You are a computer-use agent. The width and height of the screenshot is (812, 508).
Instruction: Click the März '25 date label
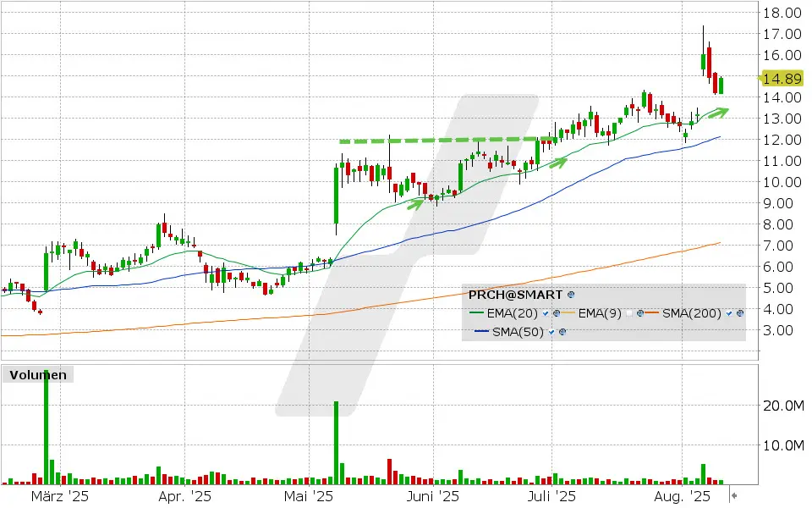click(59, 497)
